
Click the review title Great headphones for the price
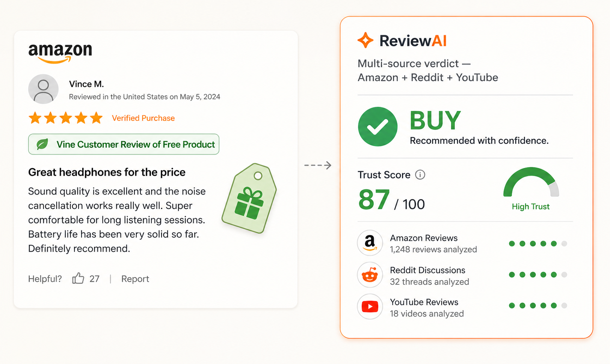107,172
